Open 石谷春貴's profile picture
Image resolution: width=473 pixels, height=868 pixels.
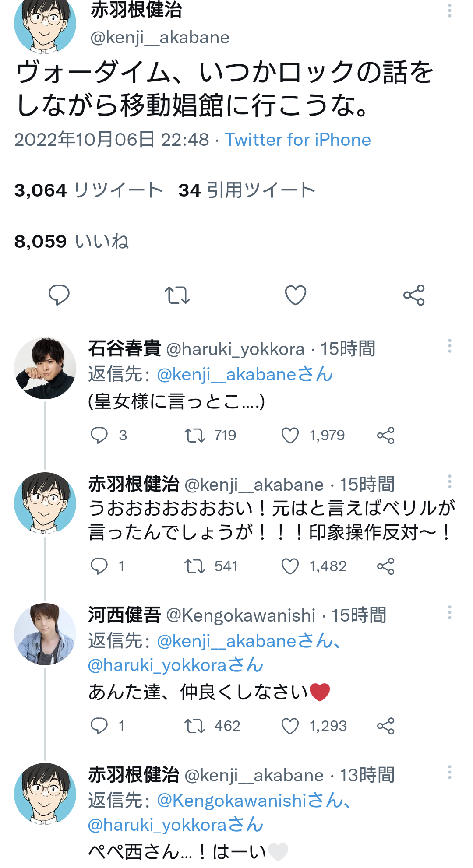[x=45, y=368]
